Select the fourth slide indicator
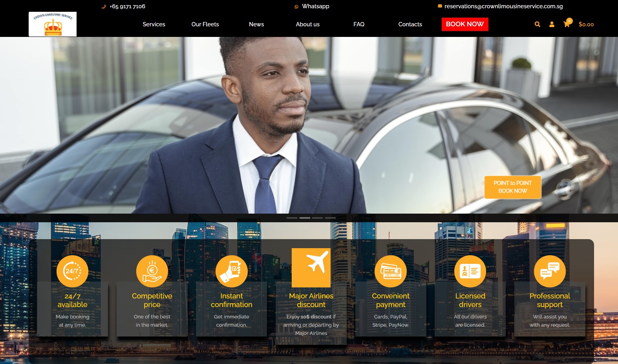 pyautogui.click(x=330, y=218)
